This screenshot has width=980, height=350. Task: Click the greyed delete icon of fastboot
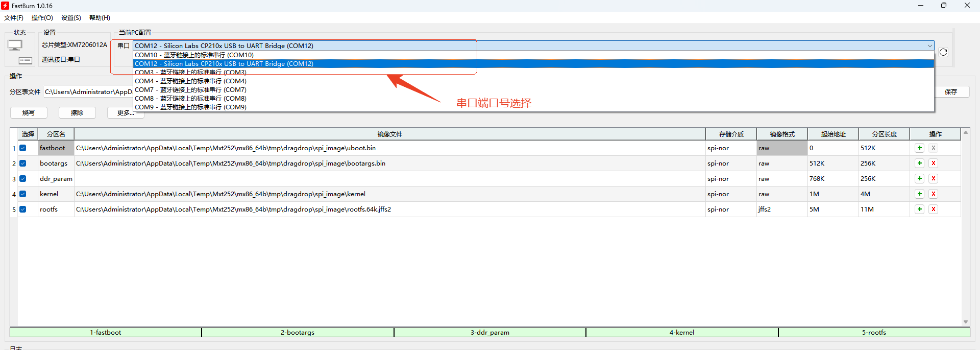pos(933,148)
